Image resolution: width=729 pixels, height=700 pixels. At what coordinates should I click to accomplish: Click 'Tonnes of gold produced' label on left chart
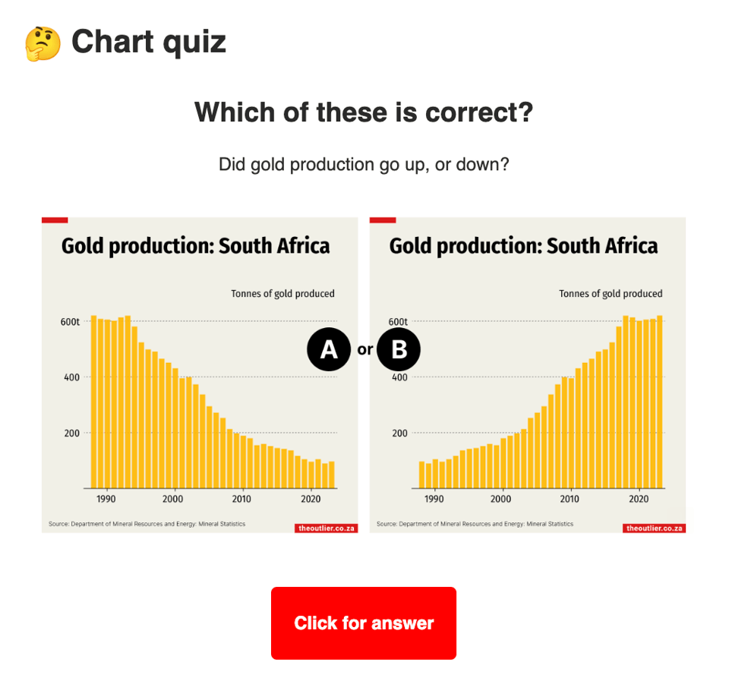coord(282,294)
